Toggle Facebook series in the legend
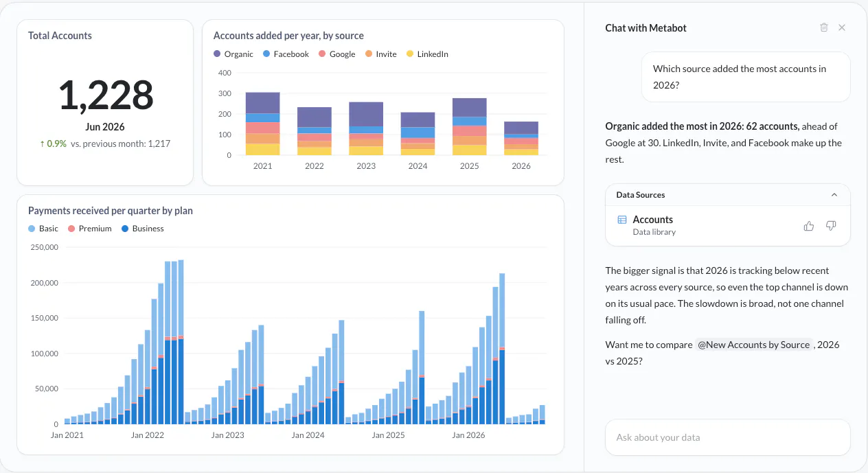 click(286, 54)
